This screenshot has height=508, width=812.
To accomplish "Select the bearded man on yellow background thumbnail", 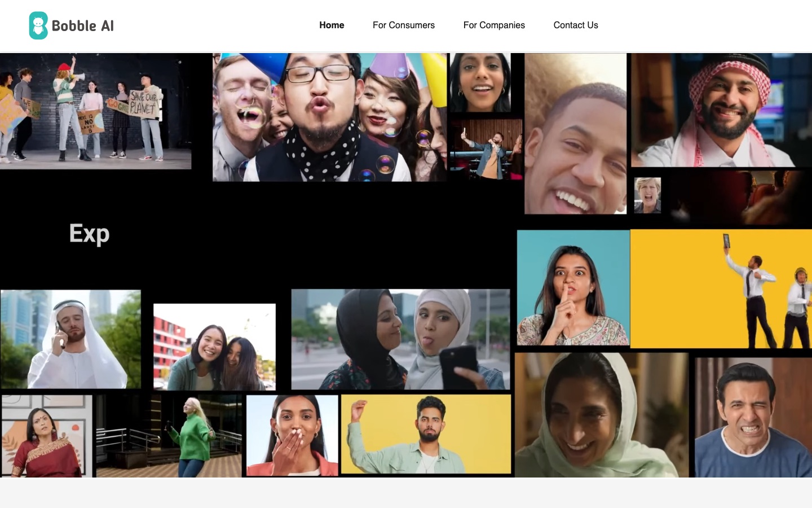I will [x=426, y=434].
